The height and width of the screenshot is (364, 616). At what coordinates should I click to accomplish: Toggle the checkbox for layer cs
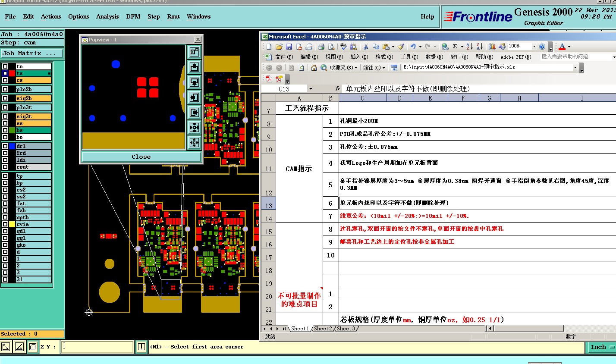pyautogui.click(x=5, y=80)
